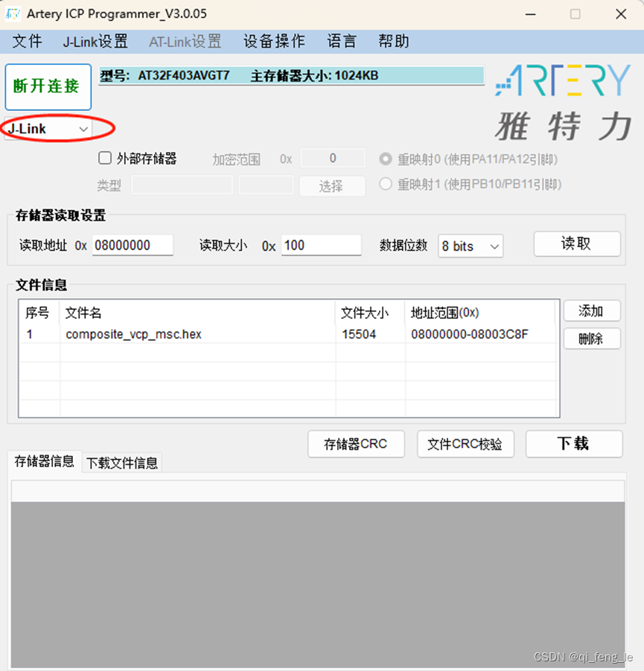Enable the 外部存储器 checkbox
644x671 pixels.
pyautogui.click(x=105, y=158)
